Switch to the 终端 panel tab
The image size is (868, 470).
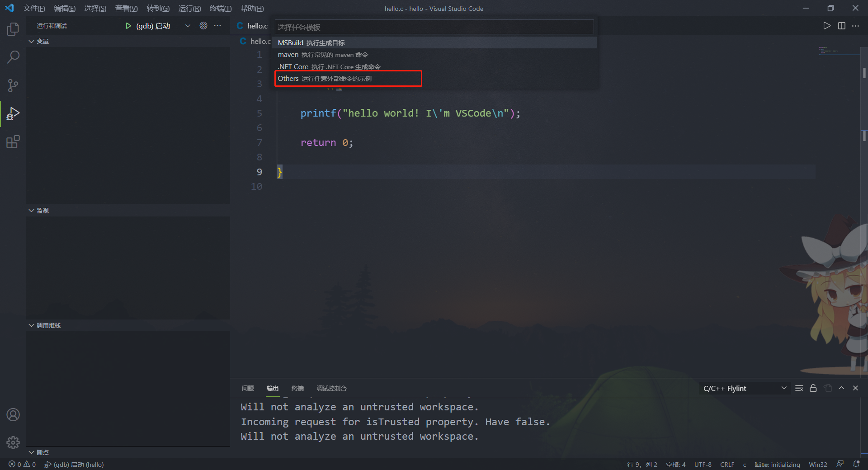[297, 388]
